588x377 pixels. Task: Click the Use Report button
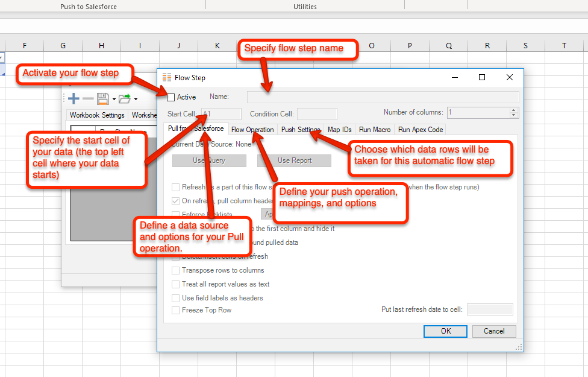(295, 160)
